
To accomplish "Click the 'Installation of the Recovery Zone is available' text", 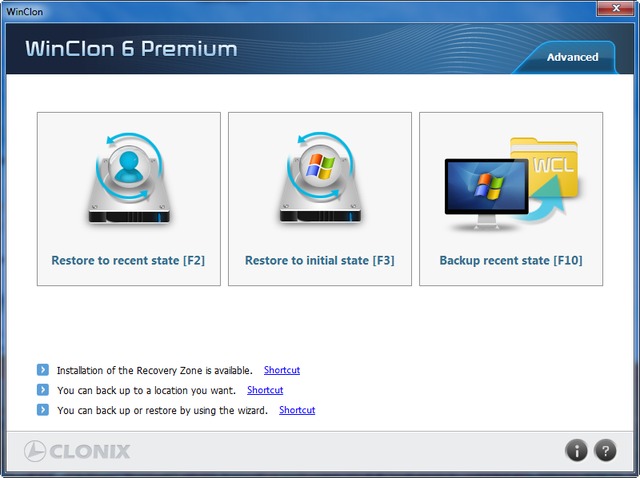I will coord(155,370).
